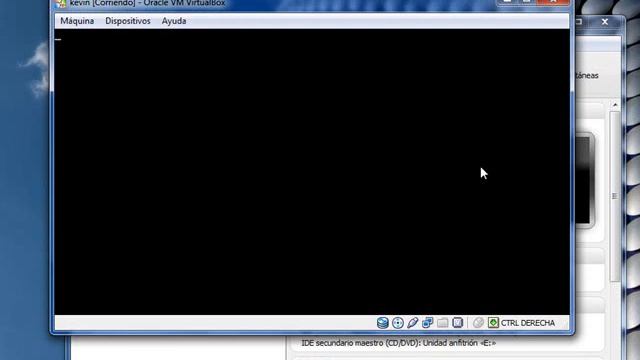Image resolution: width=640 pixels, height=360 pixels.
Task: Click the CTRL DERECHA host key label
Action: click(528, 323)
